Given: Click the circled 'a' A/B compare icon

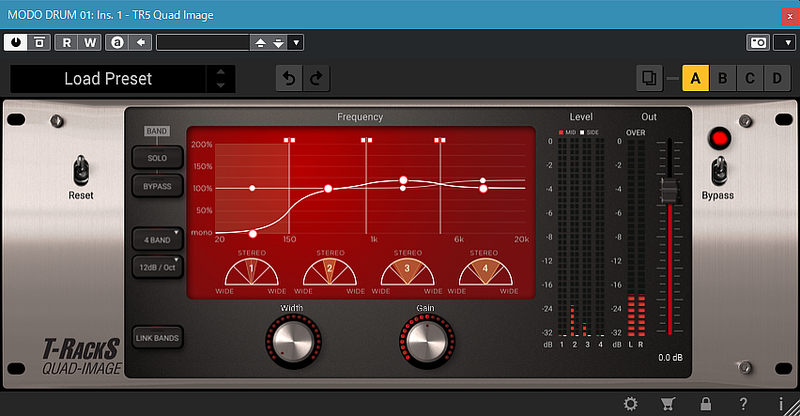Looking at the screenshot, I should pos(117,42).
